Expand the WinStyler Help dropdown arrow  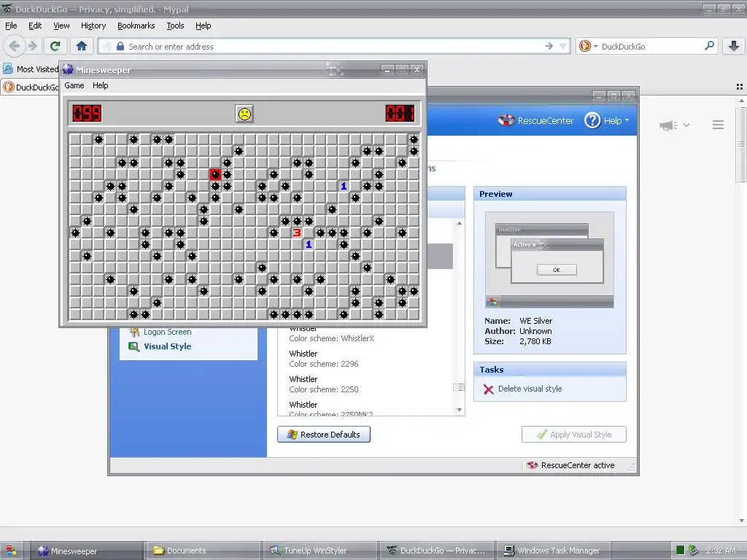627,120
